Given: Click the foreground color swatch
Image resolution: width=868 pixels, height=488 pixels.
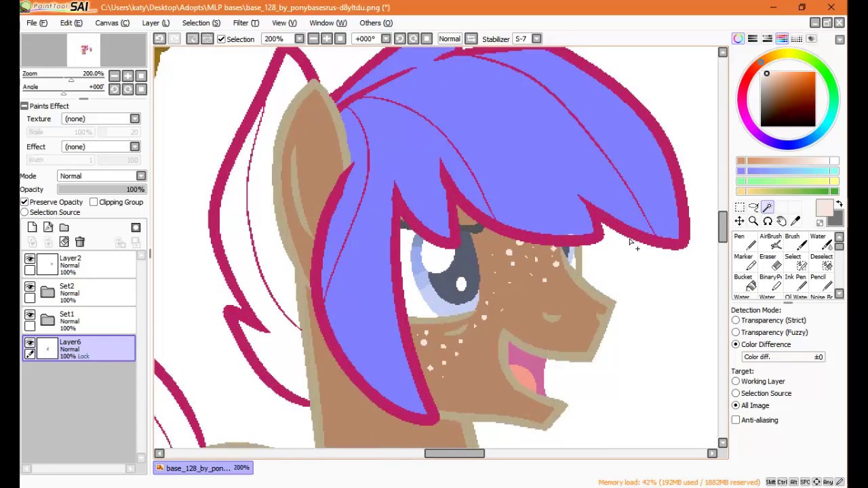Looking at the screenshot, I should tap(824, 208).
